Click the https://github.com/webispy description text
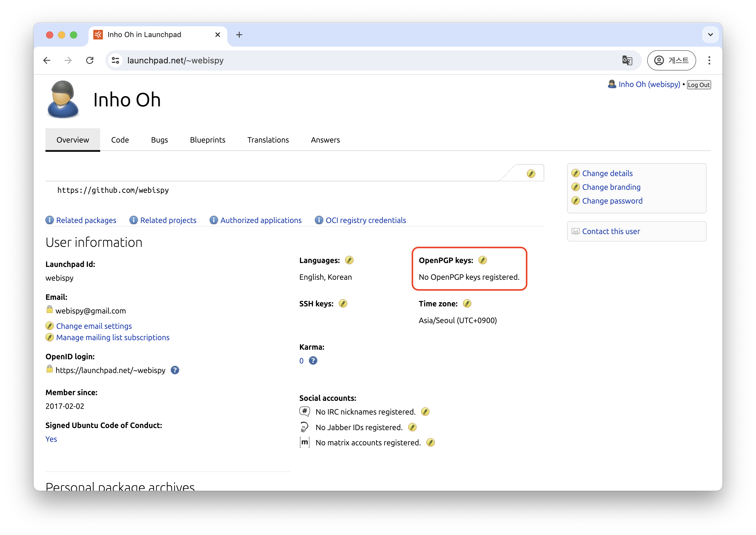This screenshot has width=756, height=535. (113, 190)
